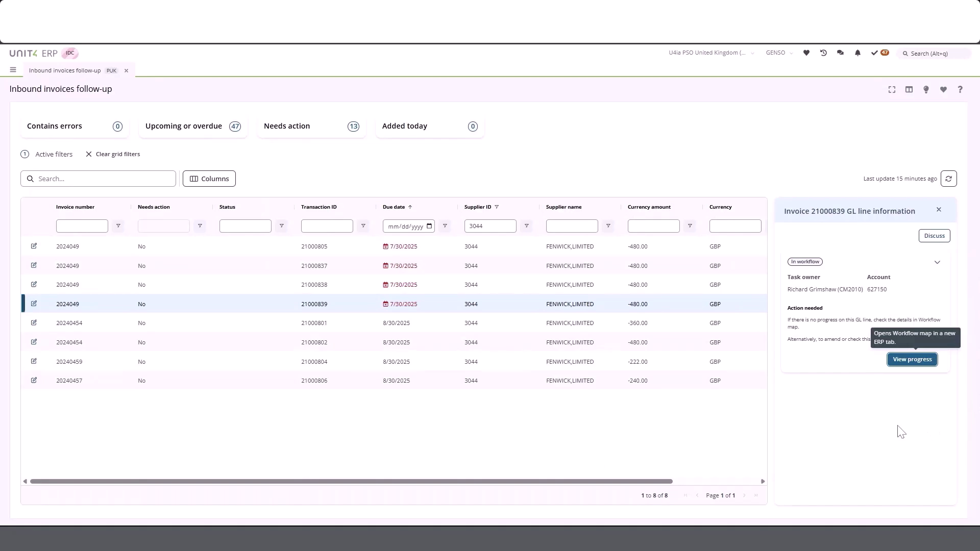The height and width of the screenshot is (551, 980).
Task: Open the messages chat icon
Action: pos(840,53)
